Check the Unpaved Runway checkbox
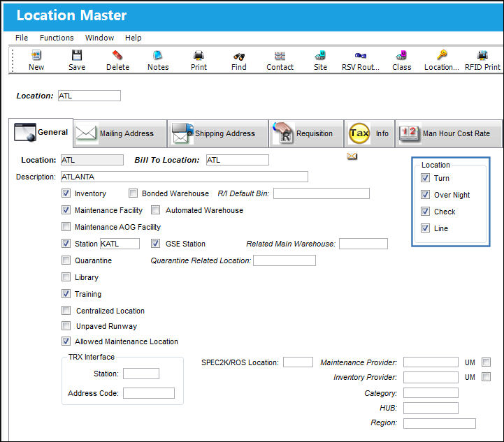Viewport: 504px width, 442px height. pyautogui.click(x=66, y=326)
